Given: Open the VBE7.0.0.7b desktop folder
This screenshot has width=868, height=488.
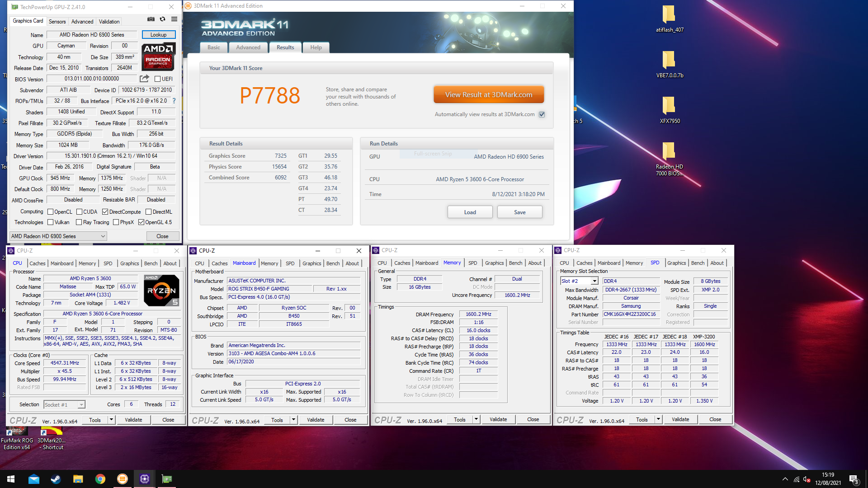Looking at the screenshot, I should tap(670, 65).
